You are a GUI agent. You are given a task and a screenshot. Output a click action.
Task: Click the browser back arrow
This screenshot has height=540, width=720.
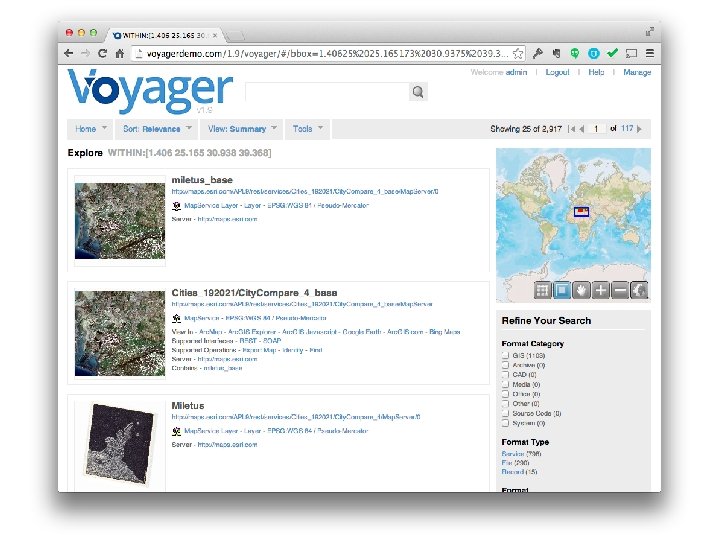(69, 53)
